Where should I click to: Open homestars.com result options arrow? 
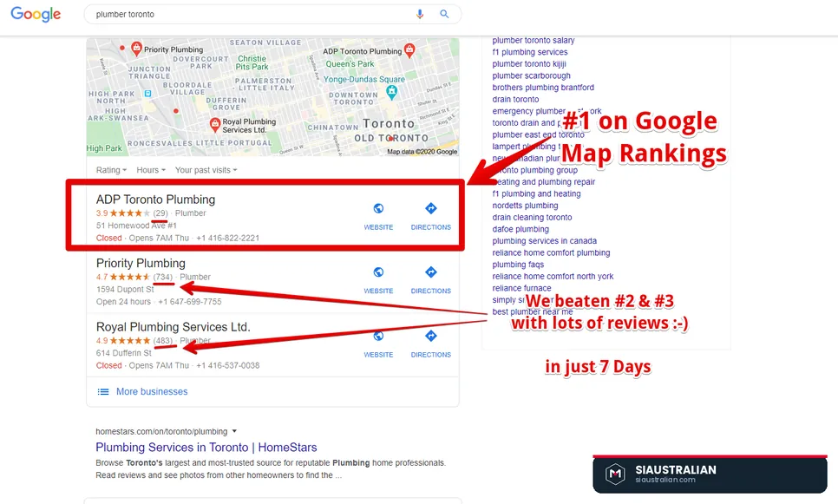[x=234, y=431]
